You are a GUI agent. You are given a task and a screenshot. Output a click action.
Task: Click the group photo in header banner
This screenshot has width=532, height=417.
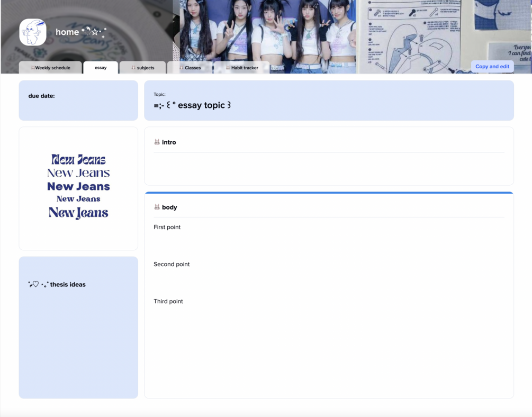tap(268, 37)
